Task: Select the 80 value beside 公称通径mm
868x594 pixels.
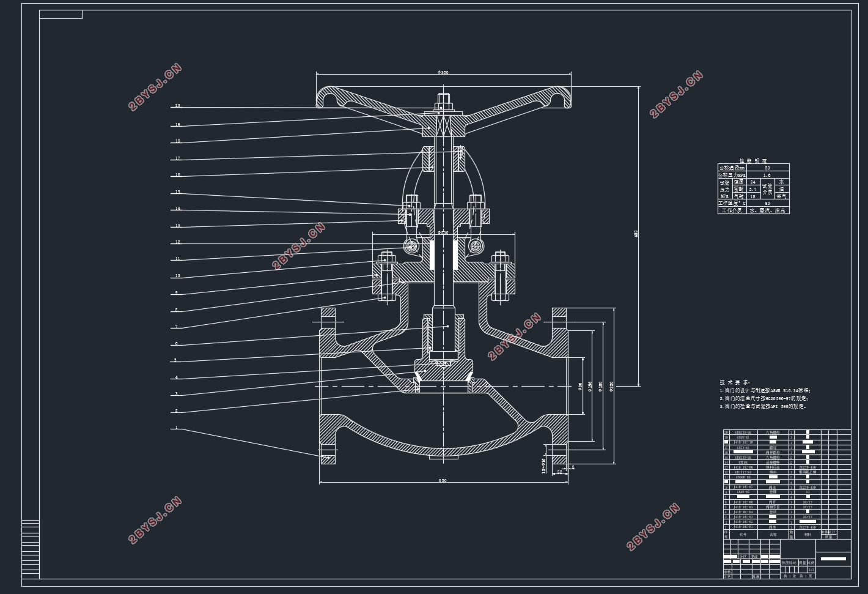Action: tap(768, 168)
